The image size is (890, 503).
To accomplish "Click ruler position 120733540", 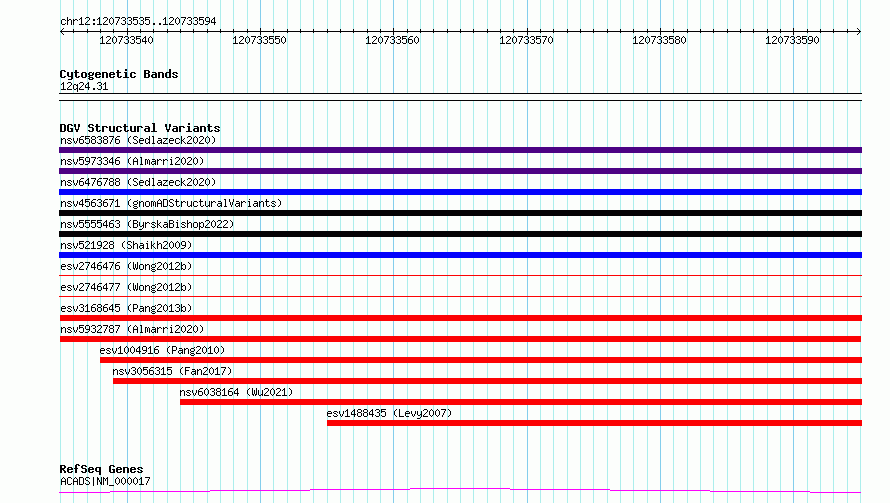I will 126,40.
